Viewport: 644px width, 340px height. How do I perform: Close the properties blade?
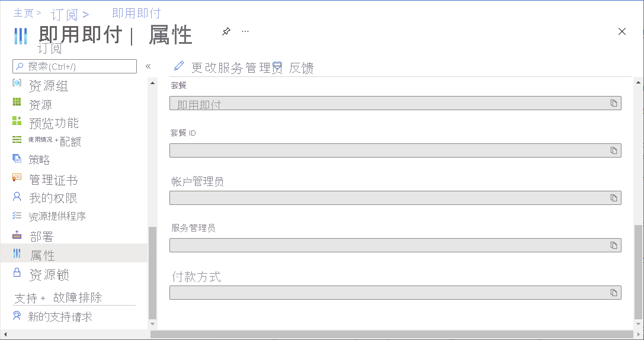click(622, 31)
